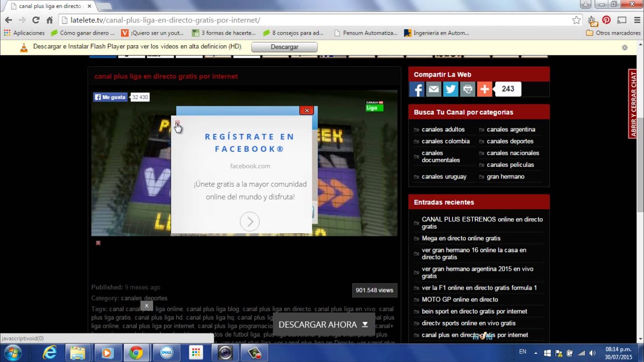The image size is (644, 362).
Task: Open 3 formas de hacerte bookmark
Action: coord(224,33)
